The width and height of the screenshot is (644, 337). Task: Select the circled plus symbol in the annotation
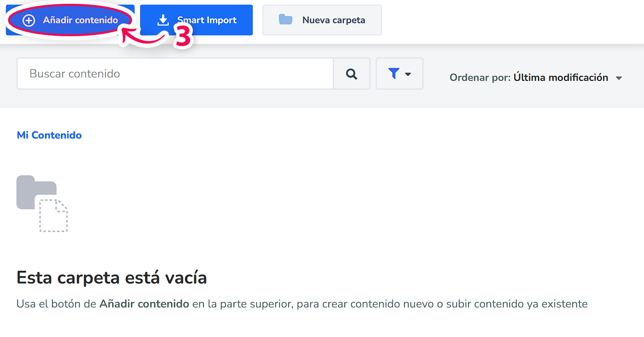(28, 20)
